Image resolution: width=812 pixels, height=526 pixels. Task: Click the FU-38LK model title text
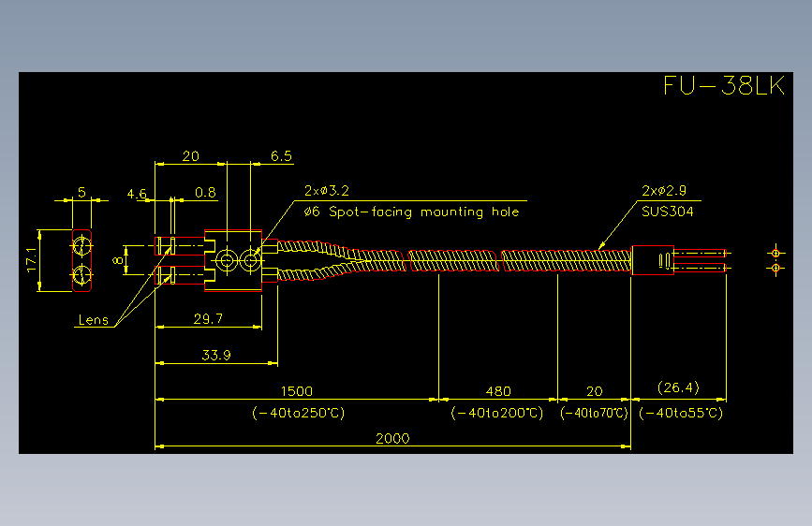pyautogui.click(x=724, y=86)
